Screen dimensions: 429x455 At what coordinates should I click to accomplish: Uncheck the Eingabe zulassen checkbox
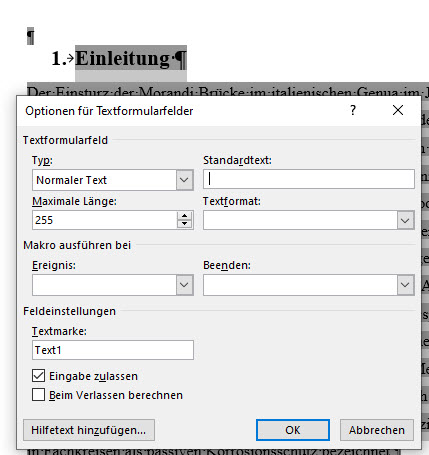coord(38,376)
